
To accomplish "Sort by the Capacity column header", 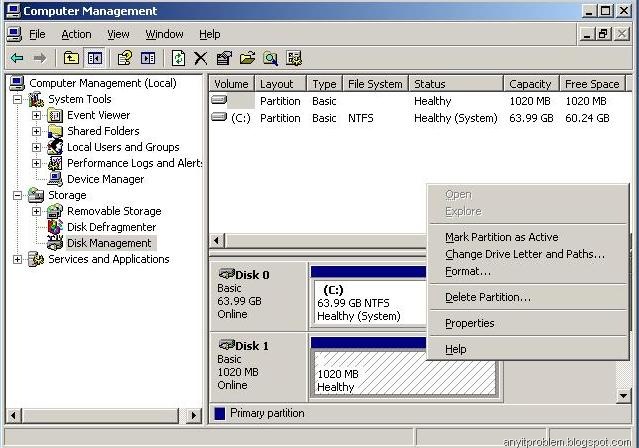I will (531, 84).
